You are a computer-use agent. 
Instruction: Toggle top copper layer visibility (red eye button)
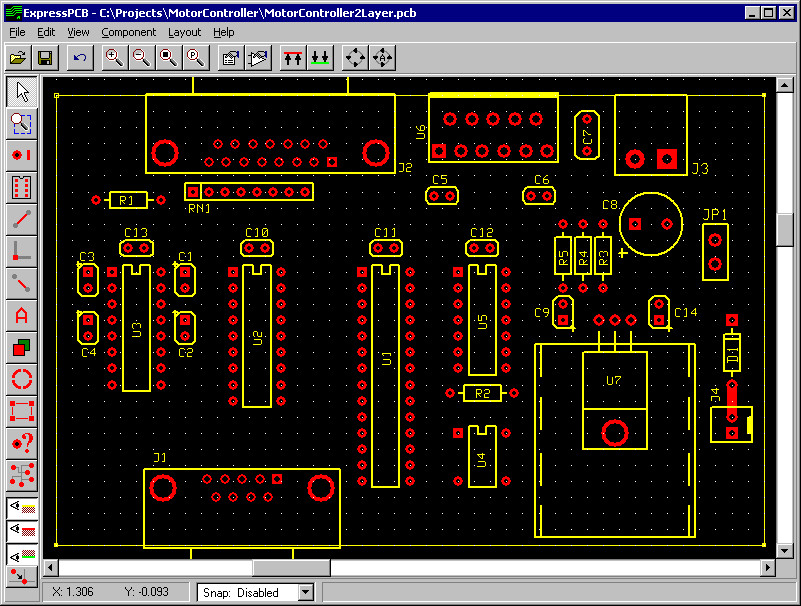(22, 531)
